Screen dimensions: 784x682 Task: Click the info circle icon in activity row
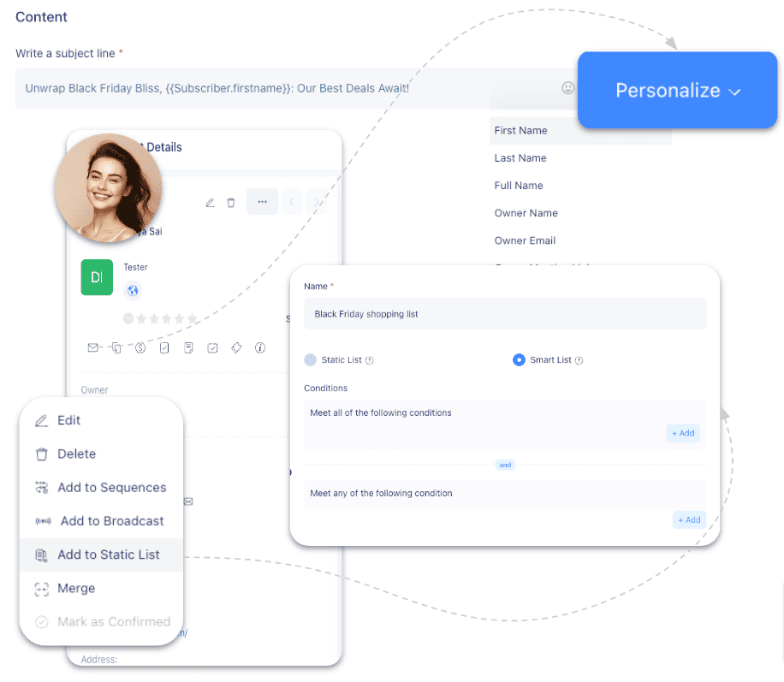click(260, 347)
